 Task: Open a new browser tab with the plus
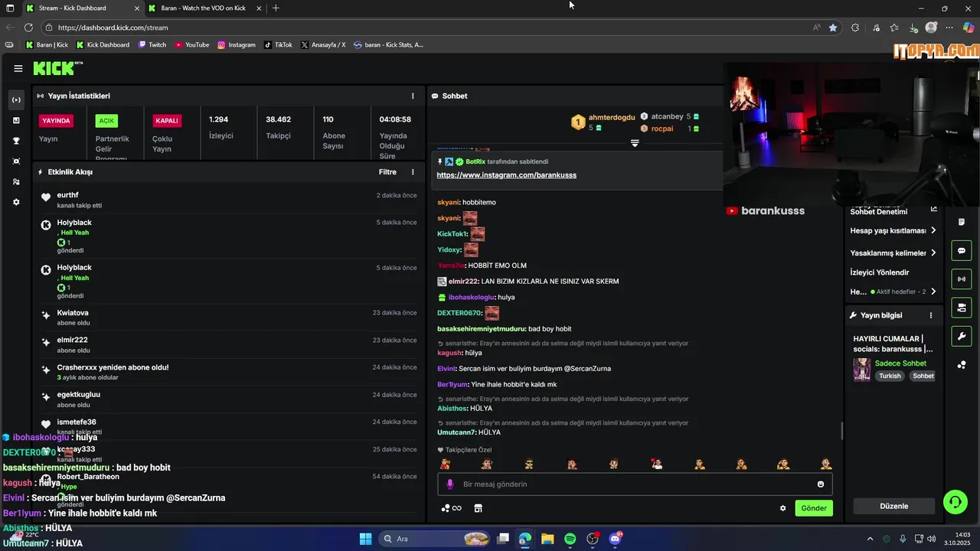tap(276, 8)
